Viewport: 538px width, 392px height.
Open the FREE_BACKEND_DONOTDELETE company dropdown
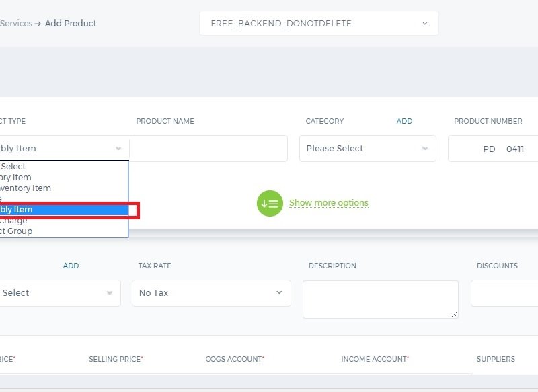point(319,24)
